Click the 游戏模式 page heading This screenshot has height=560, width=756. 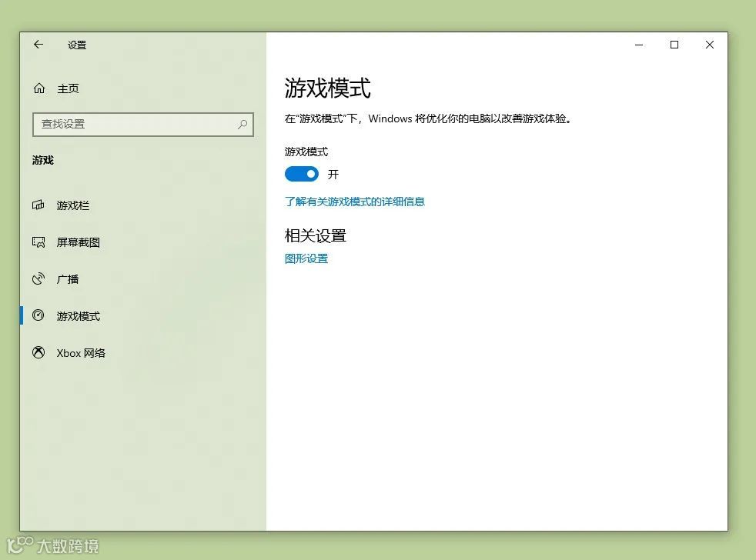[327, 88]
